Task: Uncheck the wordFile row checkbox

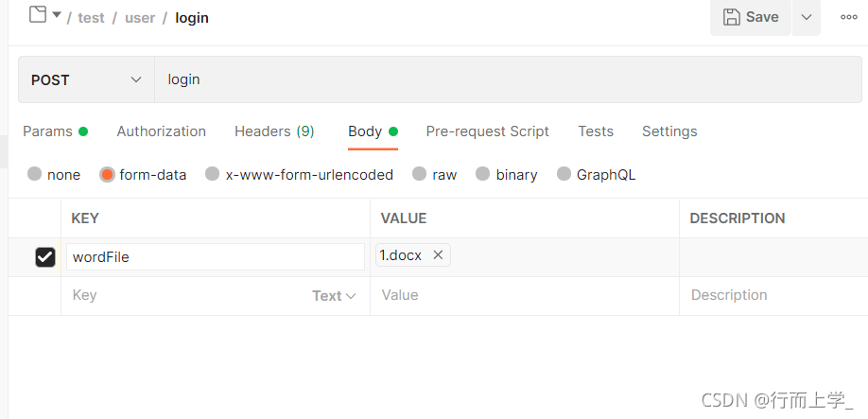Action: (x=45, y=257)
